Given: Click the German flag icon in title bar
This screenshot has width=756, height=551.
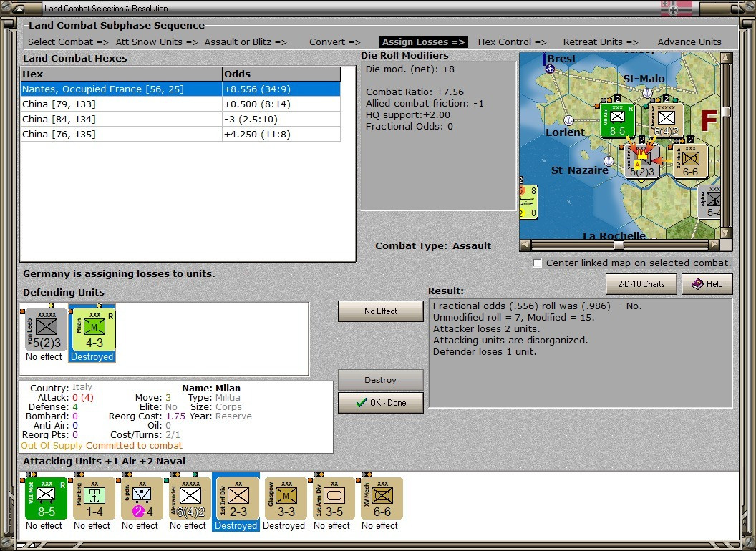Looking at the screenshot, I should [x=676, y=8].
